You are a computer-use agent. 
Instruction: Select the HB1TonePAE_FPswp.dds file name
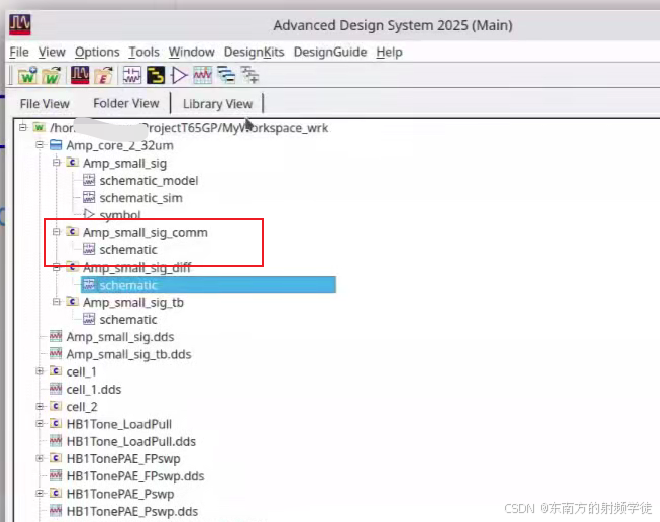[x=136, y=476]
